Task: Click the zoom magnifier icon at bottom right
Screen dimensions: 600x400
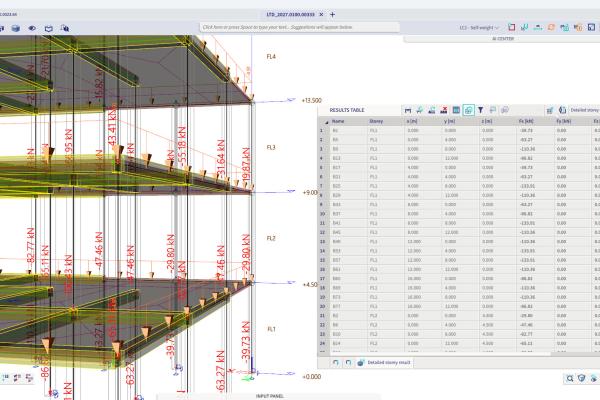Action: click(x=570, y=378)
